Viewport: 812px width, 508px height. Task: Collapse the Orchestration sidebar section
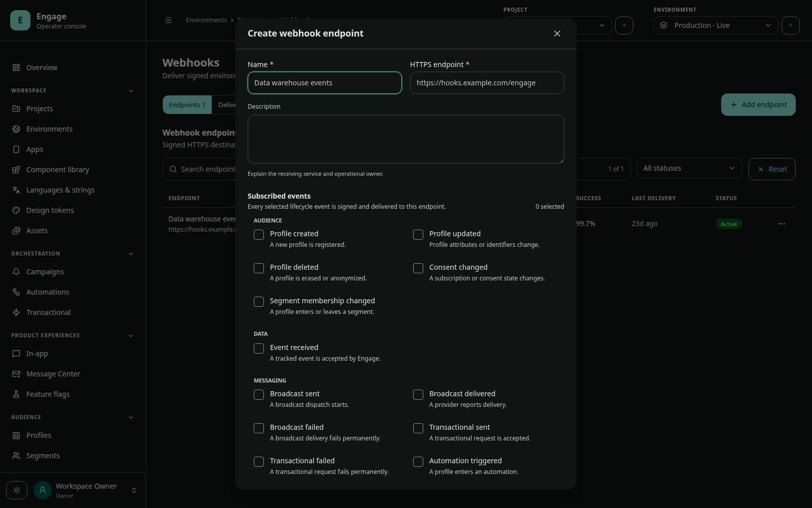click(x=131, y=254)
